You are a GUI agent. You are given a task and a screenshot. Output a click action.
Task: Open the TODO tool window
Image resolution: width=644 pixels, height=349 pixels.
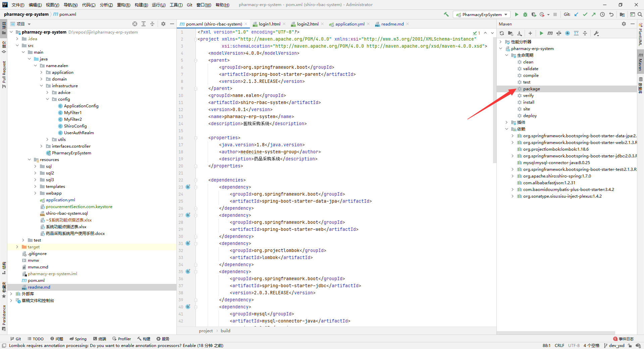point(36,339)
